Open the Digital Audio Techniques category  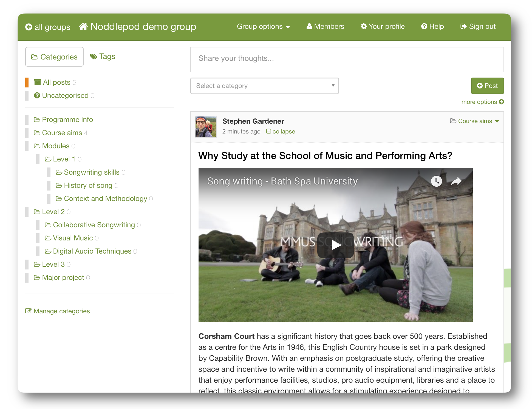click(x=91, y=251)
